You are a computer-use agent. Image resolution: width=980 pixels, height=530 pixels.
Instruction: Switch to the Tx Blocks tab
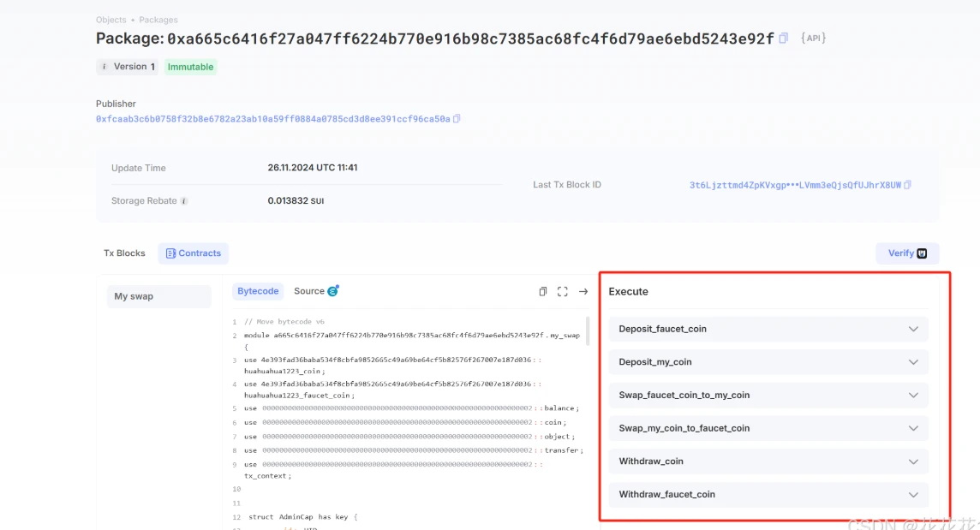pyautogui.click(x=124, y=253)
